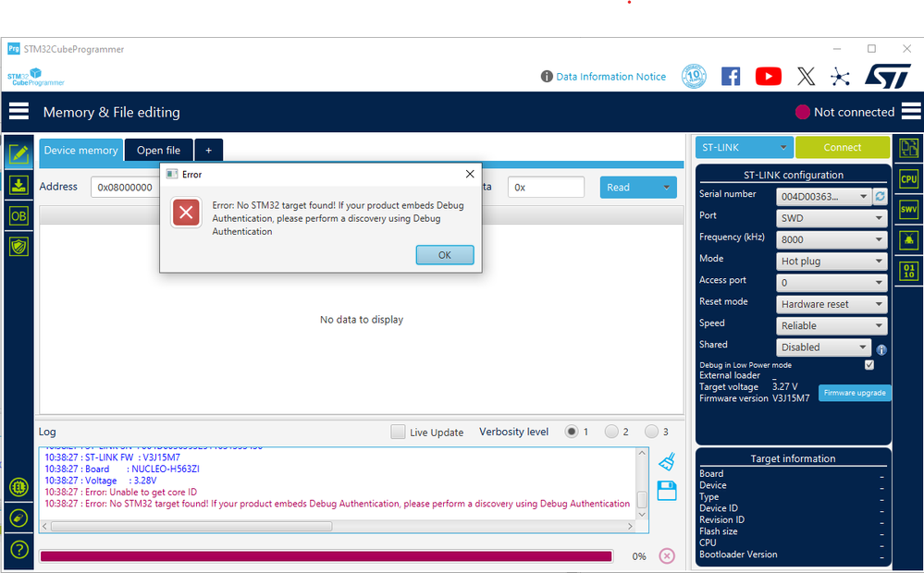Cancel progress with the circled X icon
Image resolution: width=924 pixels, height=573 pixels.
point(667,556)
